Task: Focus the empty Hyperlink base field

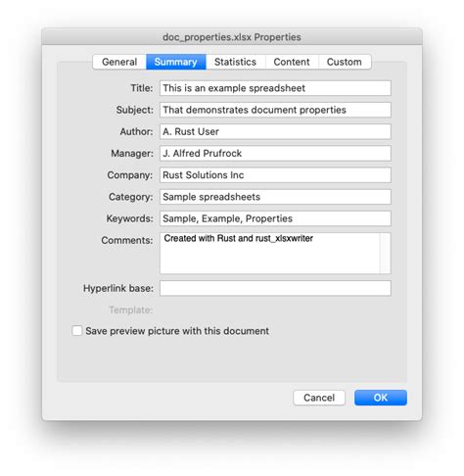Action: (275, 288)
